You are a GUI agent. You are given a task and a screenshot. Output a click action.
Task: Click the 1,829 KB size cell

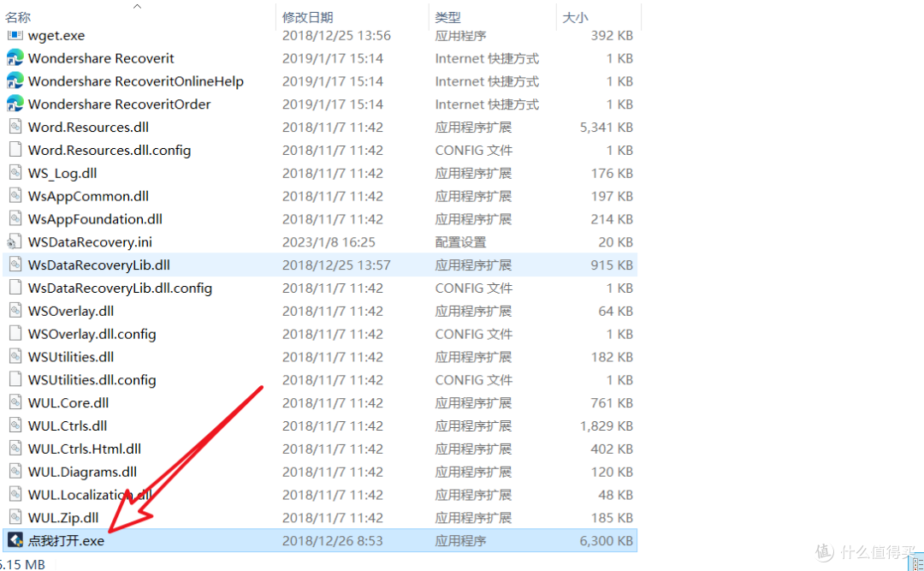tap(607, 426)
